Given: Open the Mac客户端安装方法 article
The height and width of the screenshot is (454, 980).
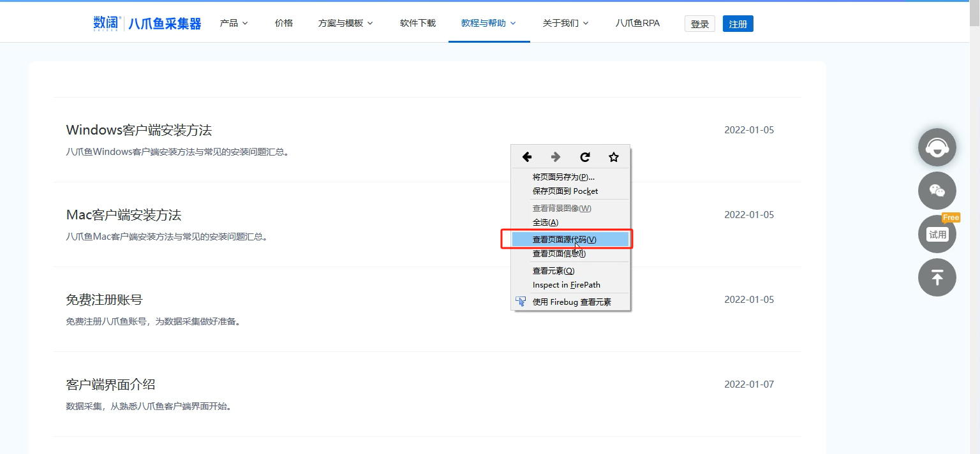Looking at the screenshot, I should click(124, 215).
